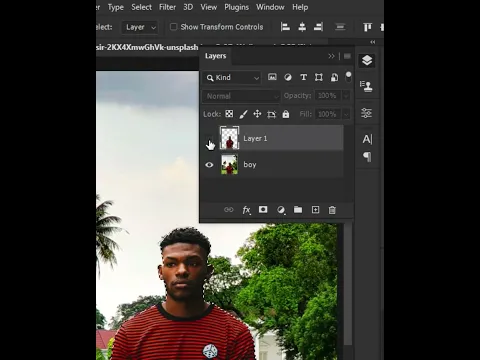Open the Layers panel dock icon

click(x=367, y=61)
